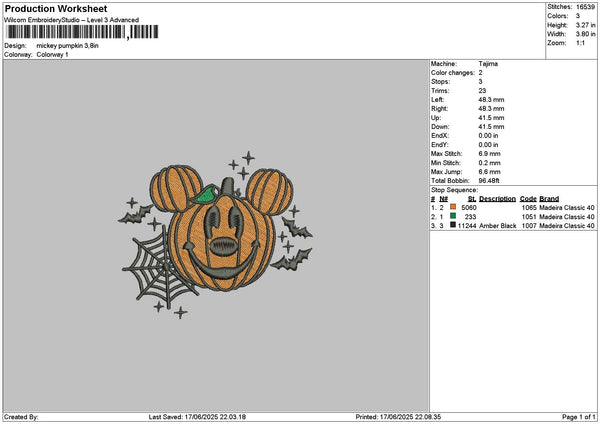Click the 'Page 1 of 1' footer text
The width and height of the screenshot is (600, 424).
tap(579, 417)
